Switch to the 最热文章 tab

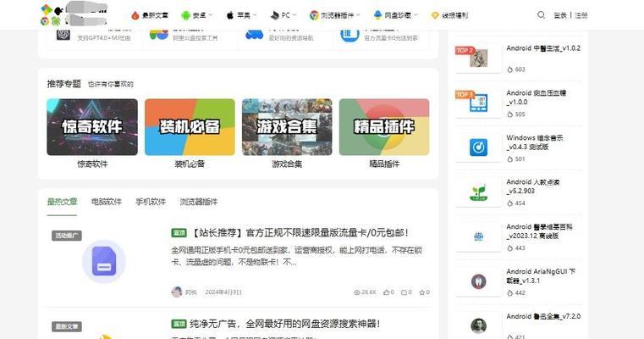click(x=62, y=202)
